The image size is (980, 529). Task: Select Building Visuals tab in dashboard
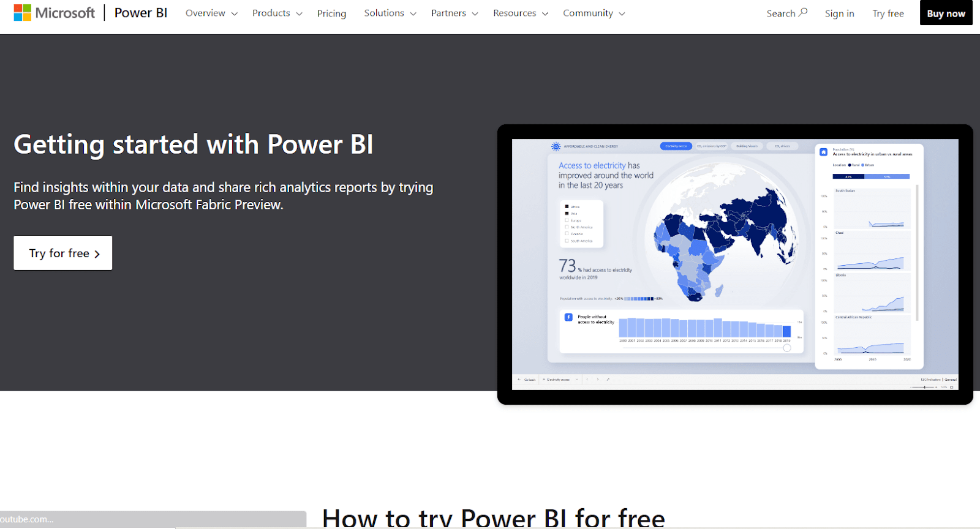747,146
